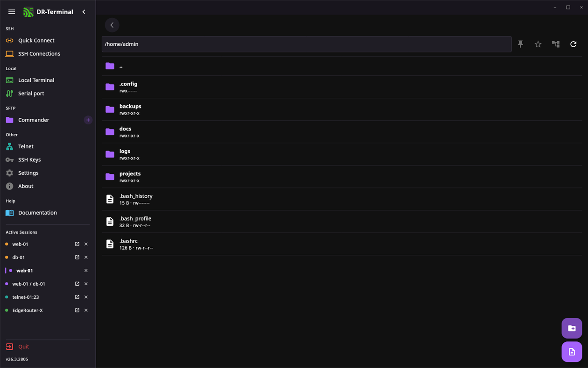The image size is (588, 368).
Task: Pin the current path with the pin icon
Action: coord(520,44)
